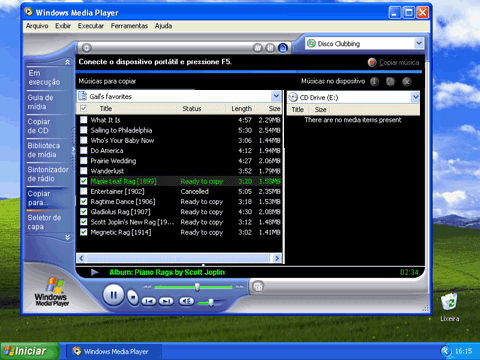Screen dimensions: 480x360
Task: Check the Sailing to Philadelphia checkbox
Action: [84, 130]
